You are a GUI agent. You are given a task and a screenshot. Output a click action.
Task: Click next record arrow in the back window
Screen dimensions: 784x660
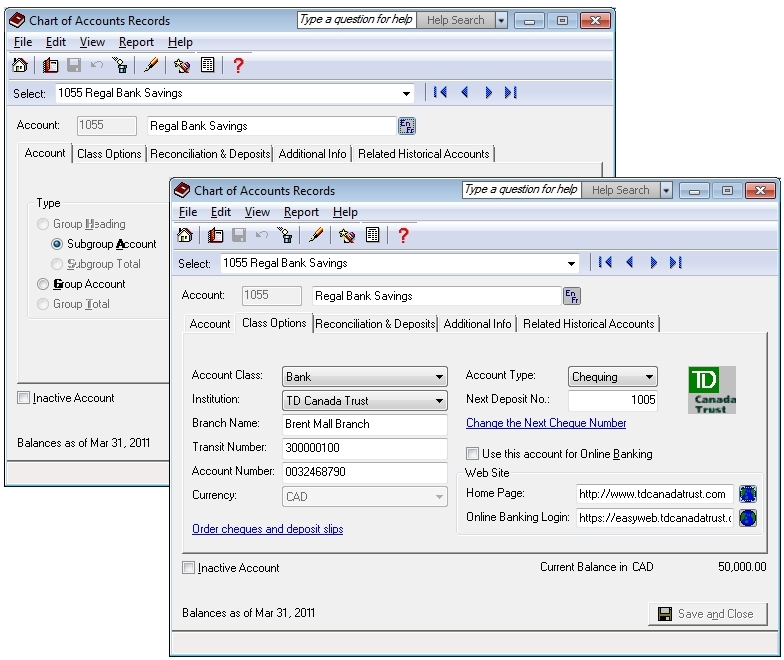[489, 93]
